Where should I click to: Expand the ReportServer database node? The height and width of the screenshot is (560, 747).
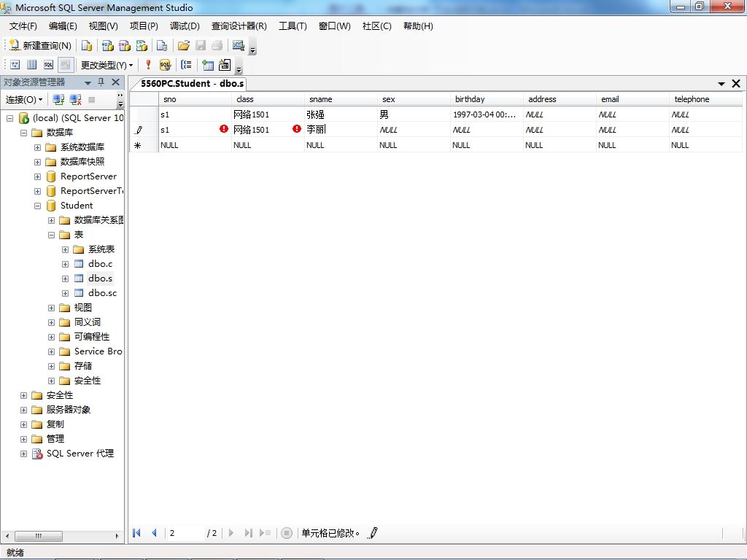(x=37, y=176)
